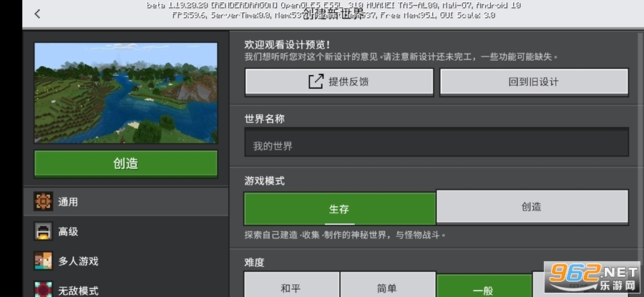Screen dimensions: 644x297
Task: Open the 高级 settings tab
Action: tap(126, 231)
